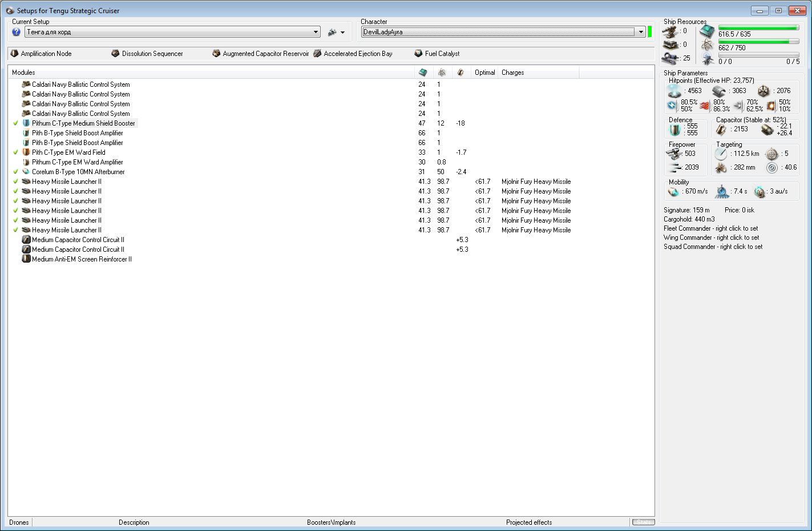Select the Corelum B-Type 10MN Afterburner name
This screenshot has height=531, width=812.
coord(78,172)
